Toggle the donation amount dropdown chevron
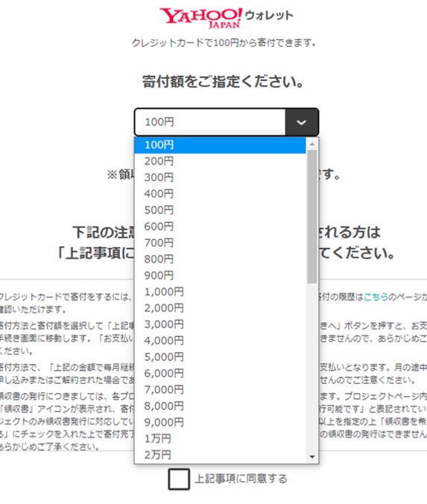The image size is (427, 504). point(301,122)
